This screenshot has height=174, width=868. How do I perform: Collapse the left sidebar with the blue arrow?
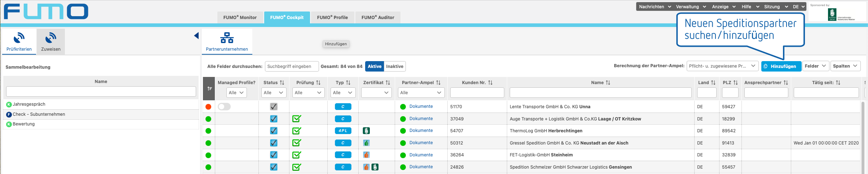pos(196,36)
